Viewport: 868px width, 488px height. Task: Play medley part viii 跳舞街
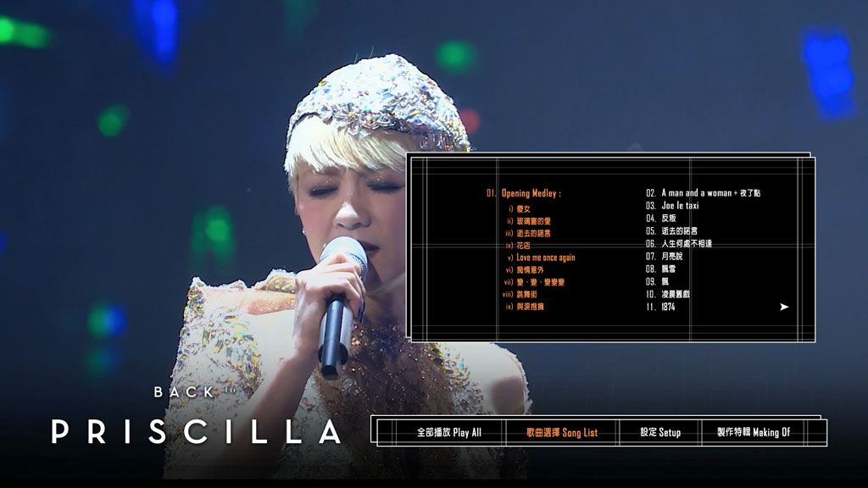[520, 294]
